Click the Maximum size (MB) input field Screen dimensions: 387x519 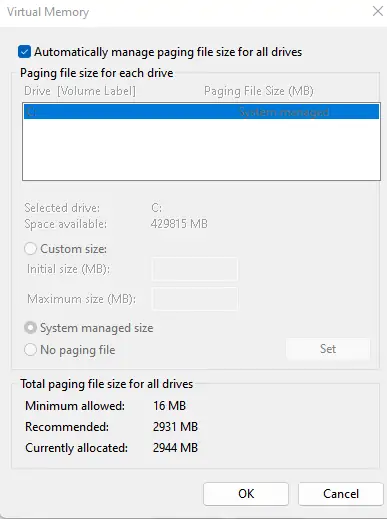pyautogui.click(x=195, y=299)
